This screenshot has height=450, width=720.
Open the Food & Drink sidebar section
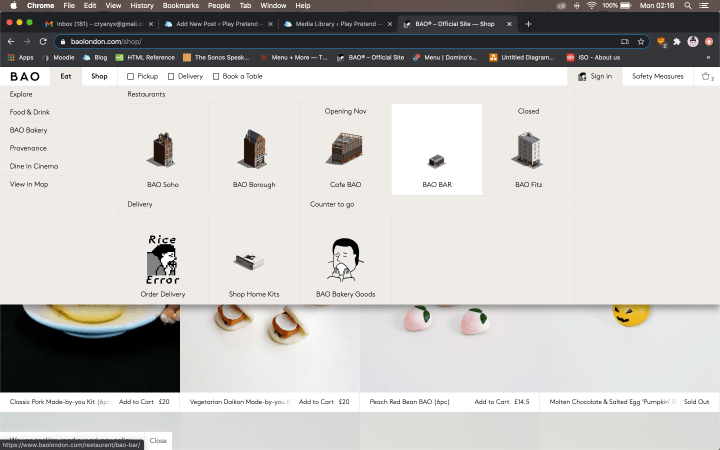click(x=30, y=112)
